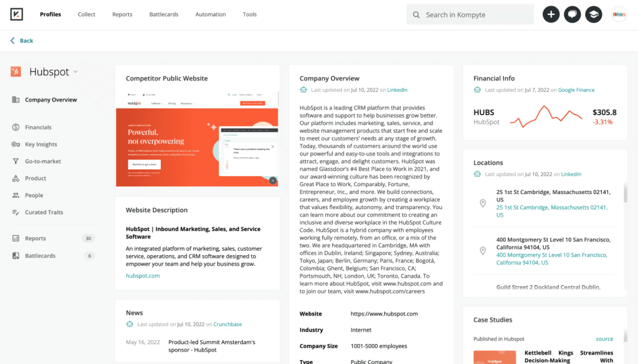
Task: Expand the Hubspot profile dropdown chevron
Action: 75,72
